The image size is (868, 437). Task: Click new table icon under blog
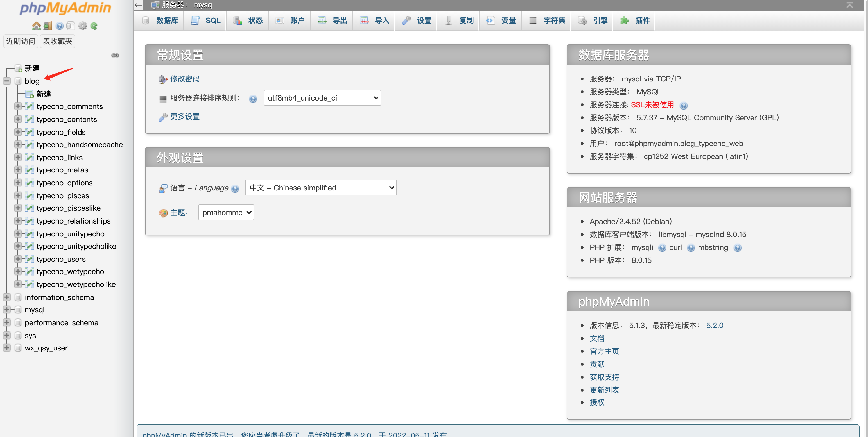click(x=29, y=94)
